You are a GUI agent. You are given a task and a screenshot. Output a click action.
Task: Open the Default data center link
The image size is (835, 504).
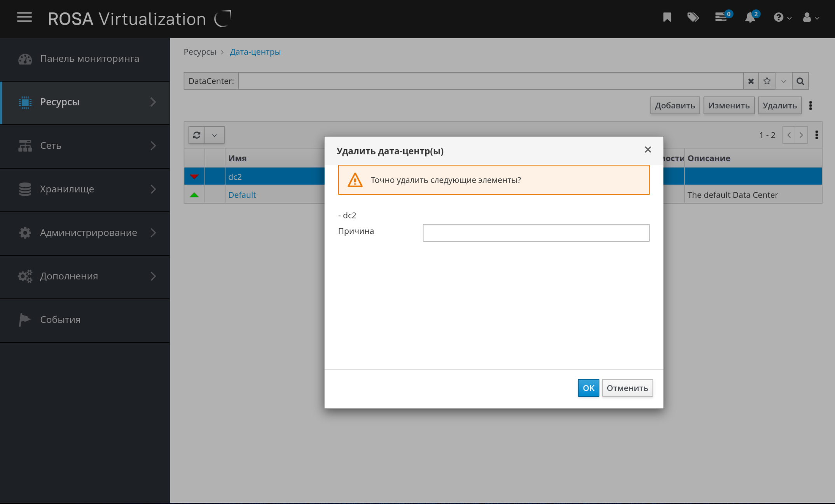coord(242,195)
